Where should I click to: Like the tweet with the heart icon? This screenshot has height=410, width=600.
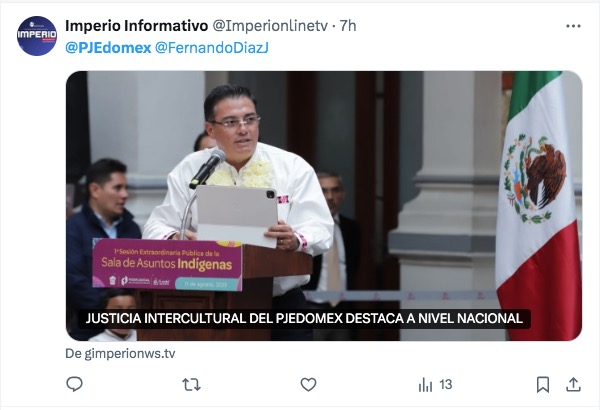pos(308,384)
